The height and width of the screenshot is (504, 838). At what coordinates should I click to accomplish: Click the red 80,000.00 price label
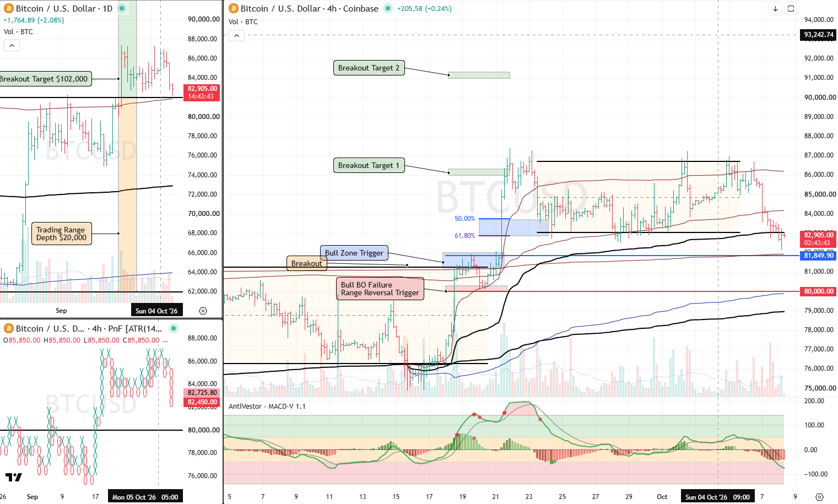[818, 291]
